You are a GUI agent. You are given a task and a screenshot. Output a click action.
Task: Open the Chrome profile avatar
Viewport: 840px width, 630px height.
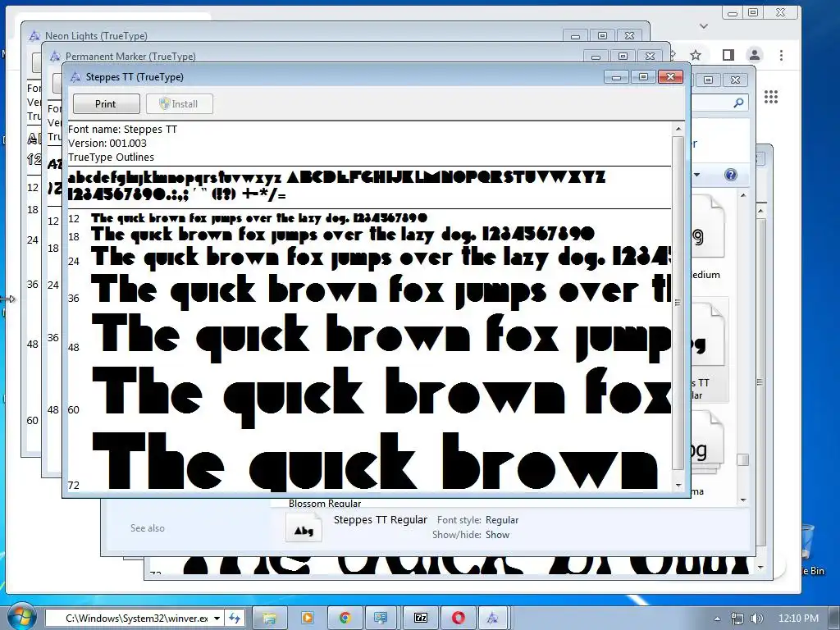755,55
